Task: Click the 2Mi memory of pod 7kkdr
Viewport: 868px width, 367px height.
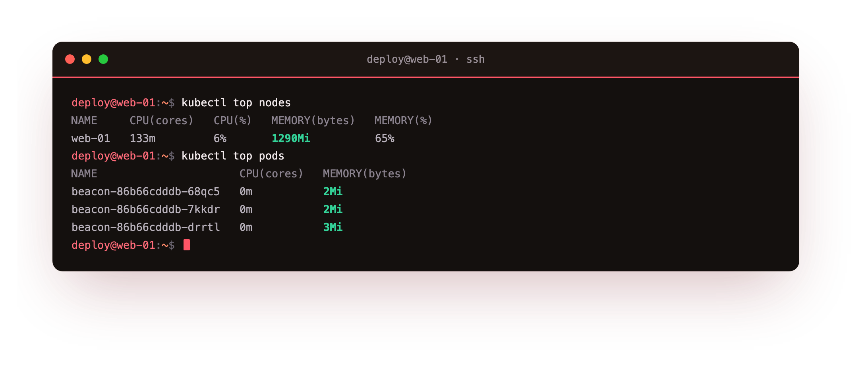Action: click(x=333, y=209)
